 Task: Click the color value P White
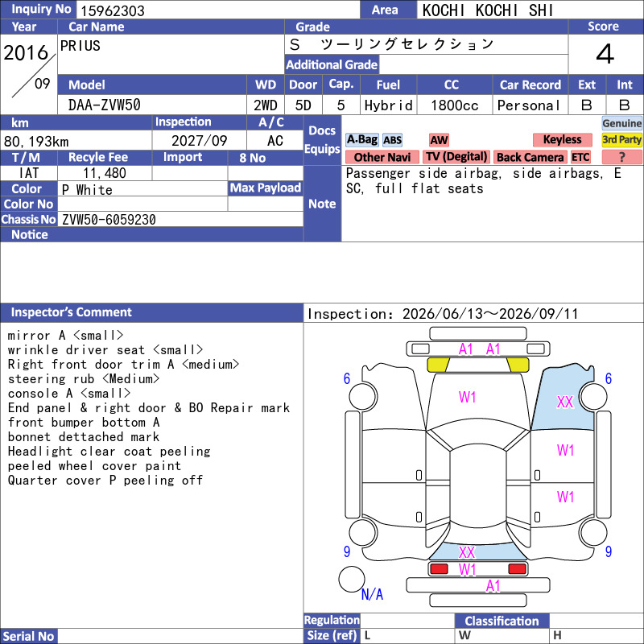pos(87,190)
